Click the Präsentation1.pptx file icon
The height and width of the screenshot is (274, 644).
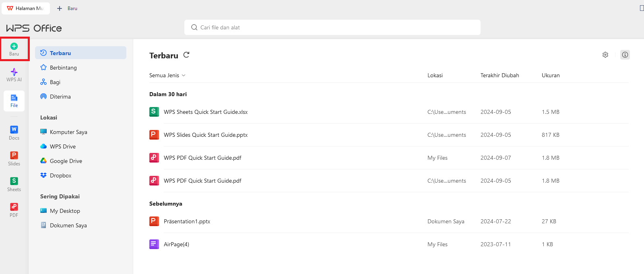(154, 221)
